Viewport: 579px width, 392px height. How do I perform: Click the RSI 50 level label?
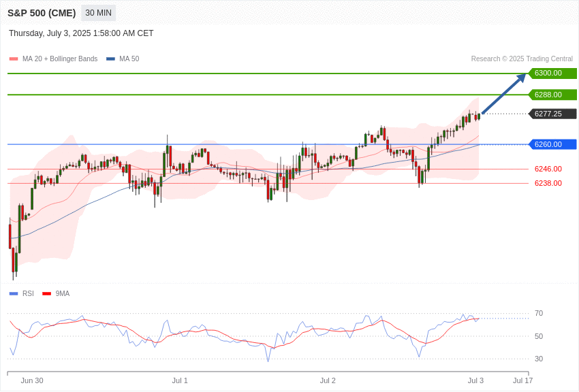click(x=539, y=336)
